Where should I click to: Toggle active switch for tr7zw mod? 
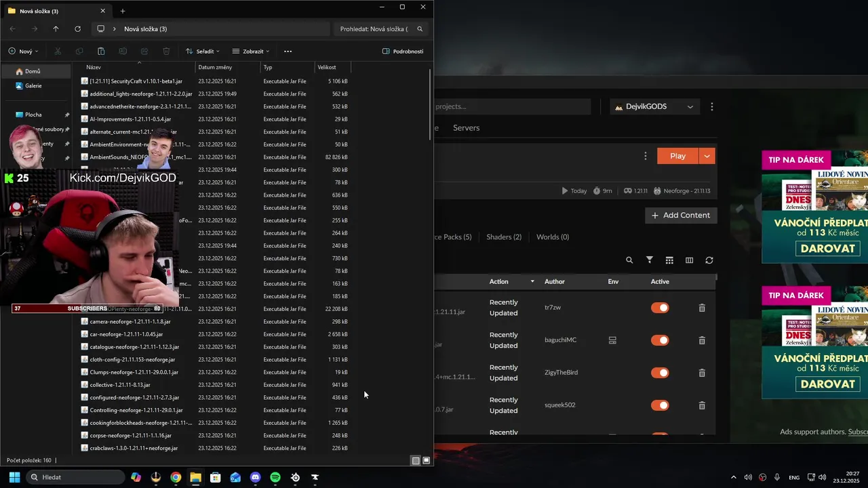pyautogui.click(x=660, y=308)
